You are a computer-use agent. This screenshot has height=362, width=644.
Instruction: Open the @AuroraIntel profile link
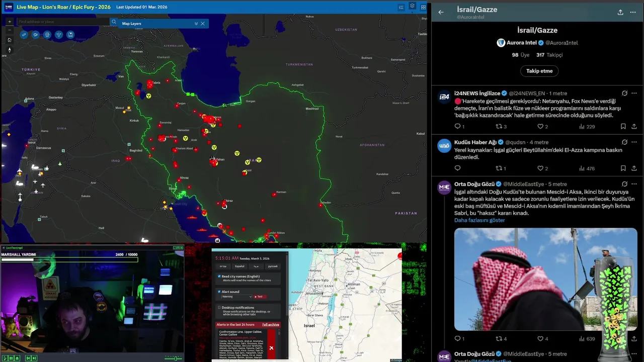(x=561, y=43)
